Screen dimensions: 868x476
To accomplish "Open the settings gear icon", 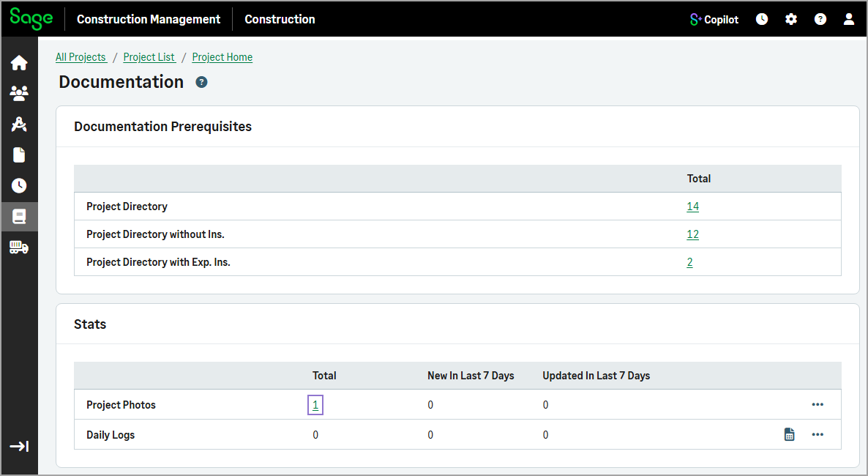I will (x=791, y=20).
